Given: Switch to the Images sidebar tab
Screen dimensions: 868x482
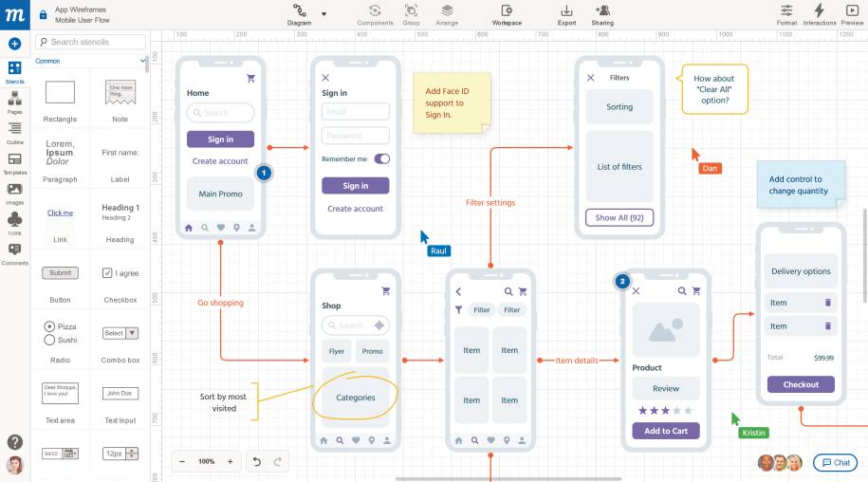Looking at the screenshot, I should tap(15, 194).
